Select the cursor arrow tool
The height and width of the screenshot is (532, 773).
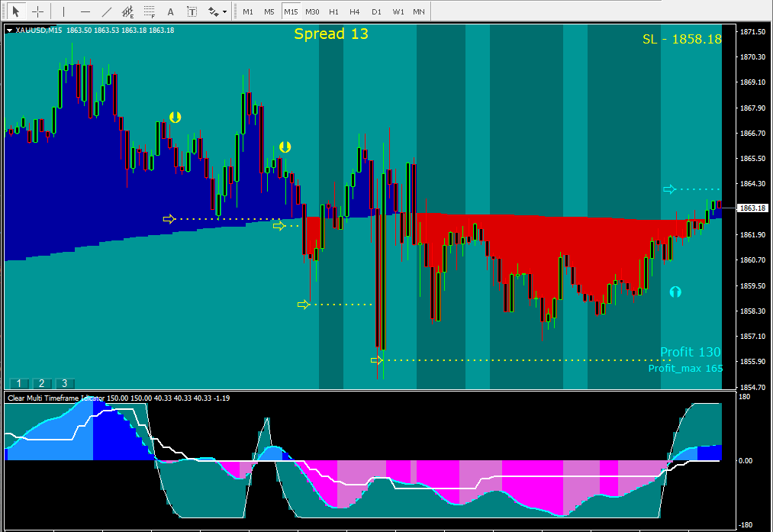[16, 11]
